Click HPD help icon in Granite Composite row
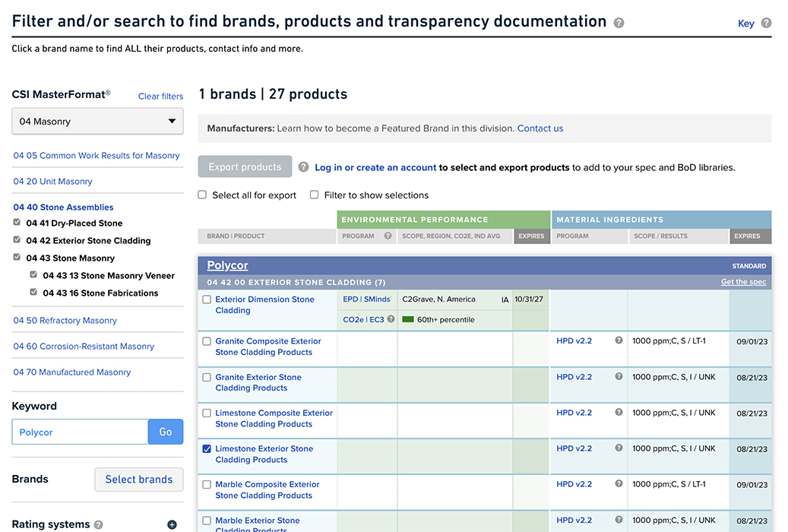 coord(619,341)
